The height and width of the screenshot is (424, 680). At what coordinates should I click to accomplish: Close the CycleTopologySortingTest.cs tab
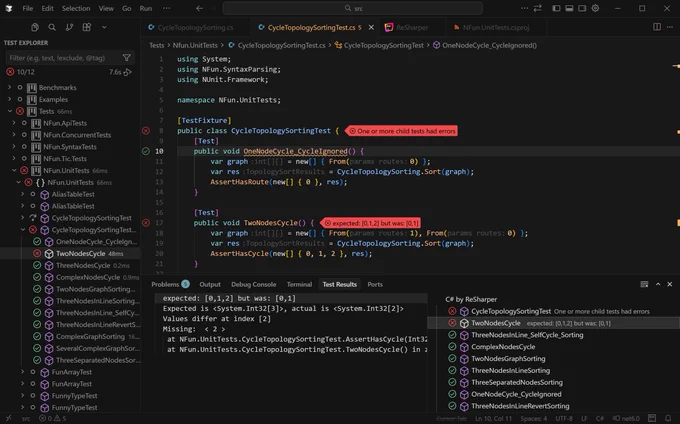371,27
